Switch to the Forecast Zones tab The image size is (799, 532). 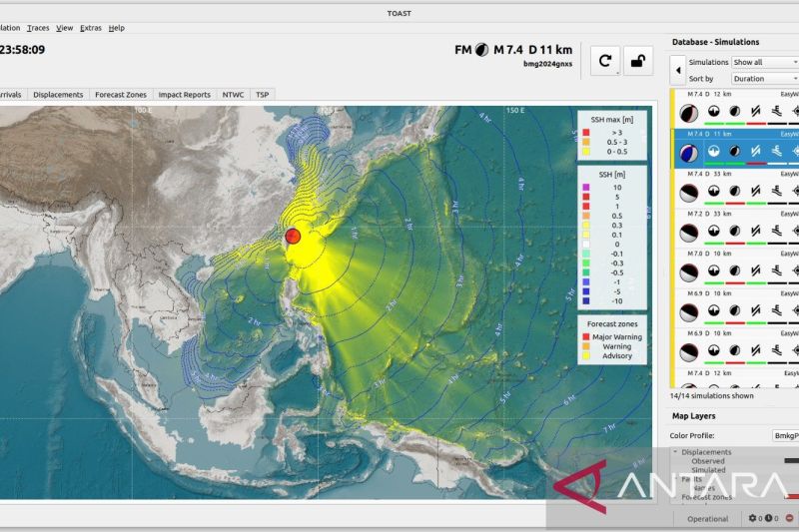[120, 95]
